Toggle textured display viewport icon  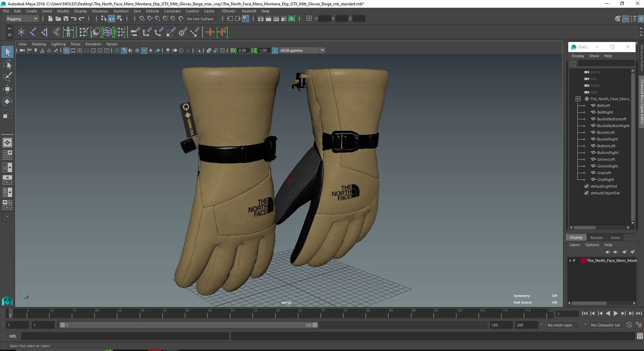[x=144, y=50]
